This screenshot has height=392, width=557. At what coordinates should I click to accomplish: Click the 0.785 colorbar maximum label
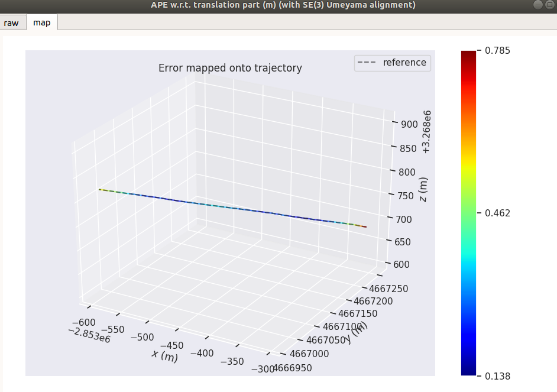[x=497, y=50]
